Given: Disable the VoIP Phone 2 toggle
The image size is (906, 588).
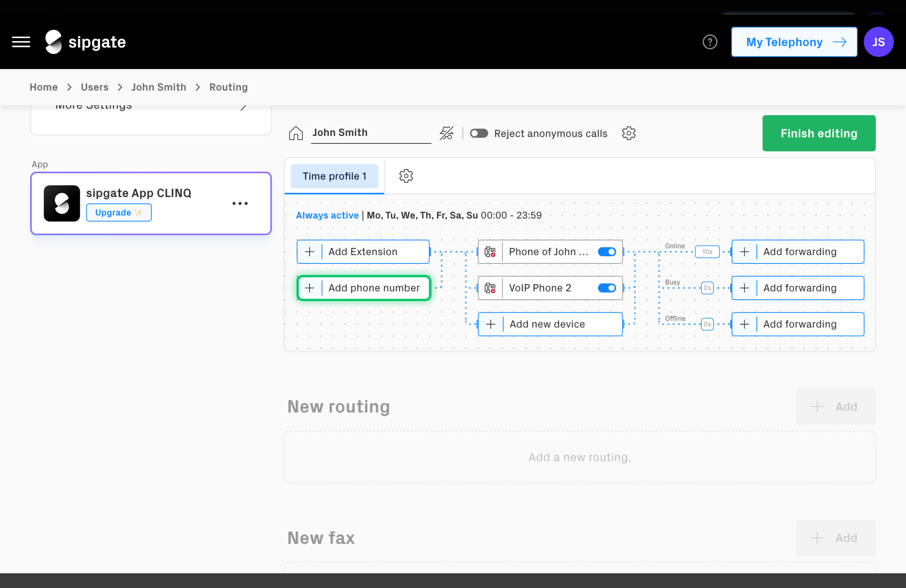Looking at the screenshot, I should tap(607, 288).
